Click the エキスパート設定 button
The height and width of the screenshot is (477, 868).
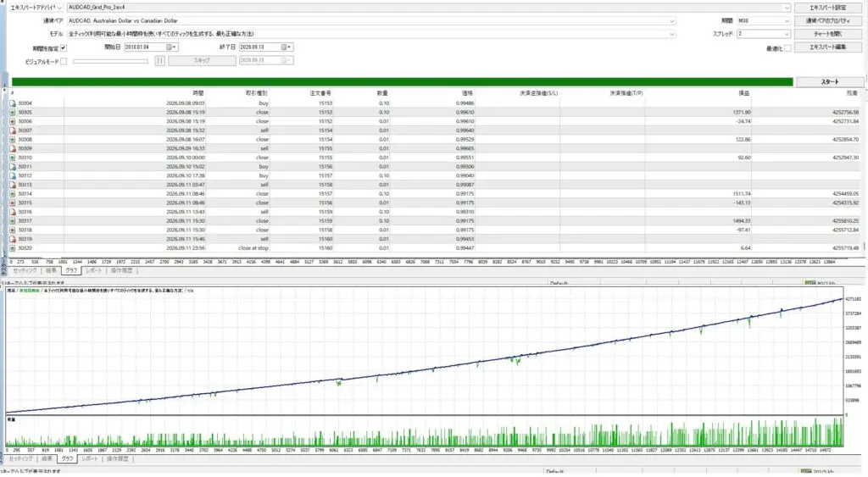[827, 8]
